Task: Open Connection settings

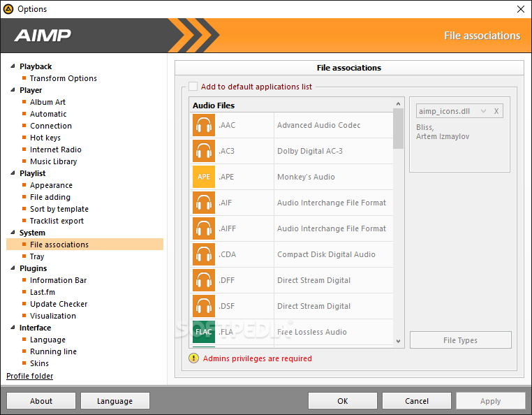Action: [x=51, y=126]
